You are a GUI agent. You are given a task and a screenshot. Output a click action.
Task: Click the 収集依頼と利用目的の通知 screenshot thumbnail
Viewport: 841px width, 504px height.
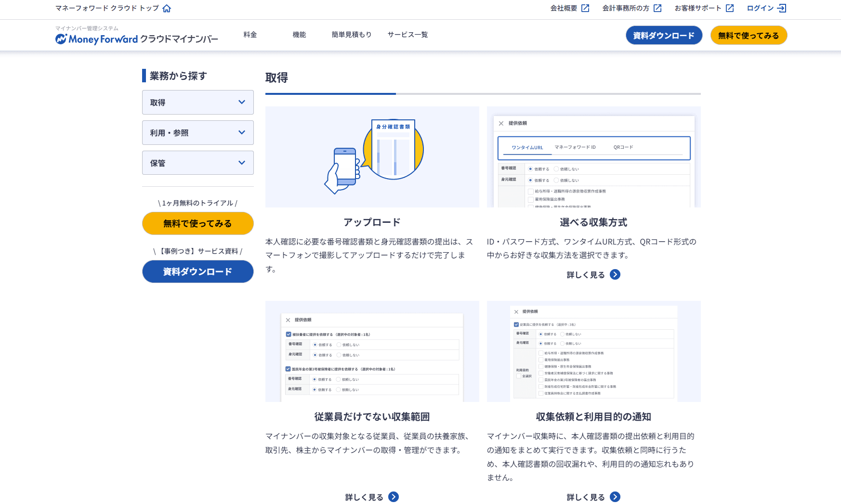pos(594,351)
